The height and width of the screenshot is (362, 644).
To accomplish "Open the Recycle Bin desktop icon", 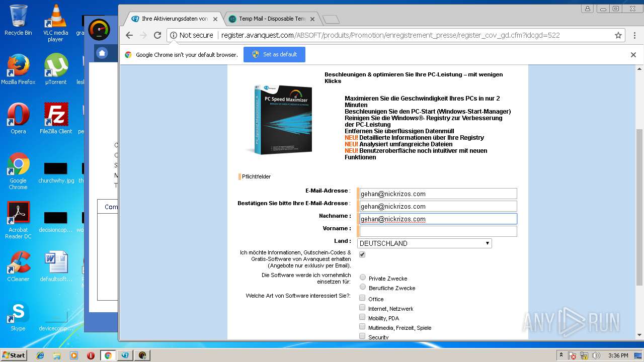I will pos(18,20).
